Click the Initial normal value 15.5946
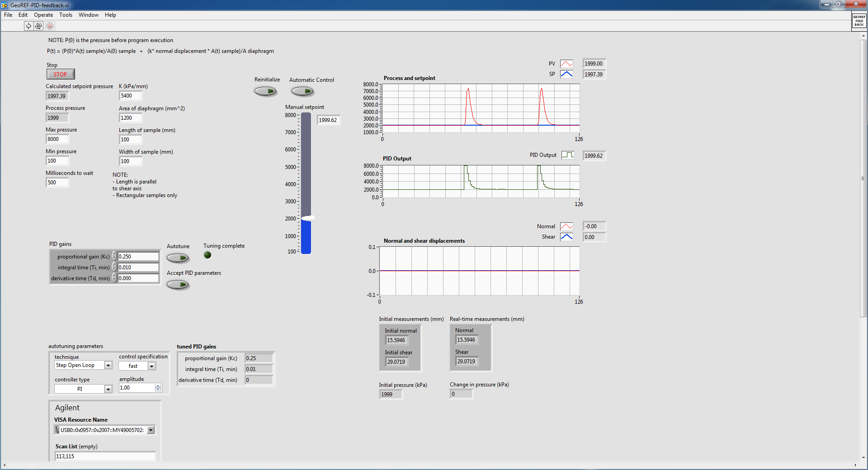The image size is (868, 470). point(397,340)
